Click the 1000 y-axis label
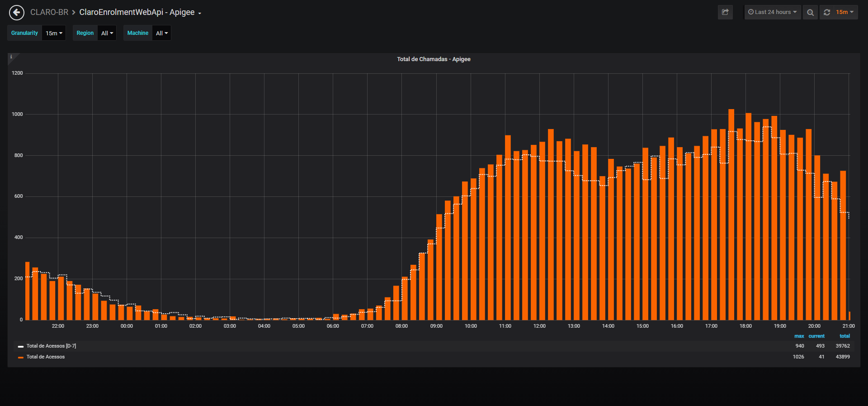The width and height of the screenshot is (868, 406). [17, 114]
